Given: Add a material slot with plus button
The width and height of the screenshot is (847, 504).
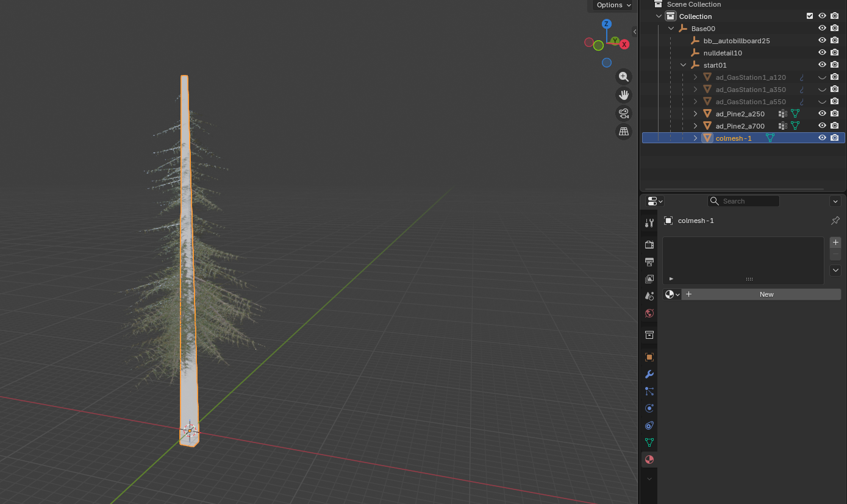Looking at the screenshot, I should 835,242.
